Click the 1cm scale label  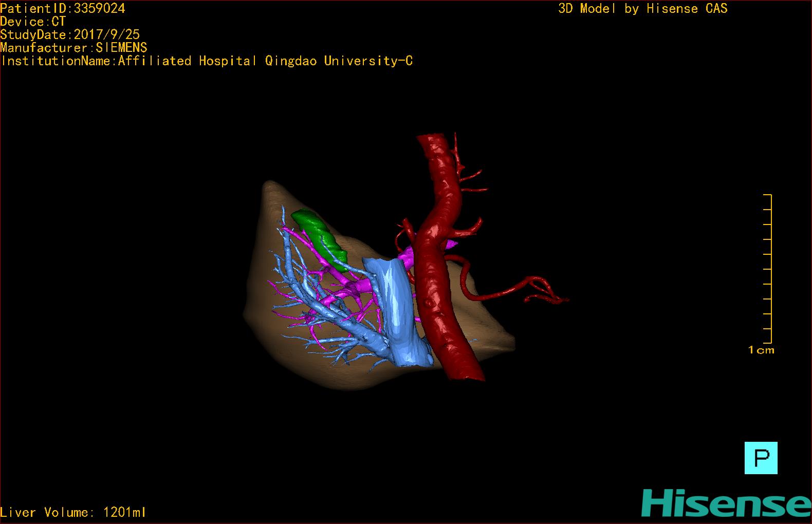click(761, 350)
